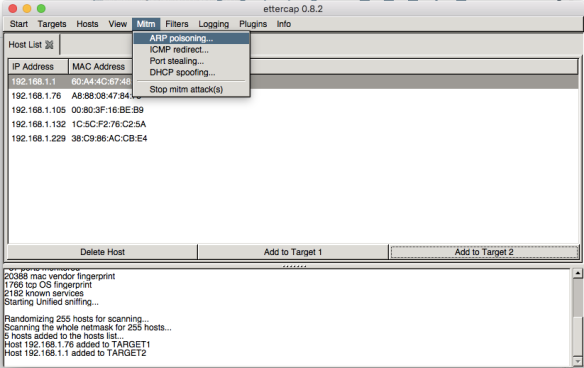Viewport: 584px width, 368px height.
Task: Click the green zoom window button
Action: pos(41,8)
